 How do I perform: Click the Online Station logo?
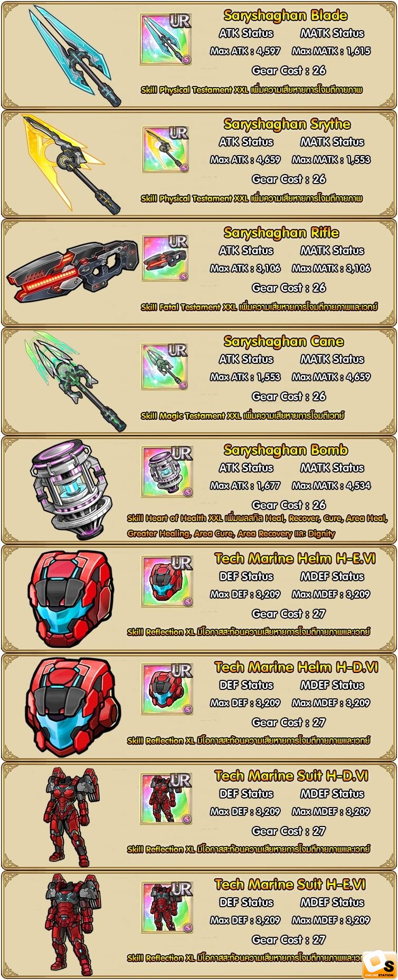coord(379,963)
